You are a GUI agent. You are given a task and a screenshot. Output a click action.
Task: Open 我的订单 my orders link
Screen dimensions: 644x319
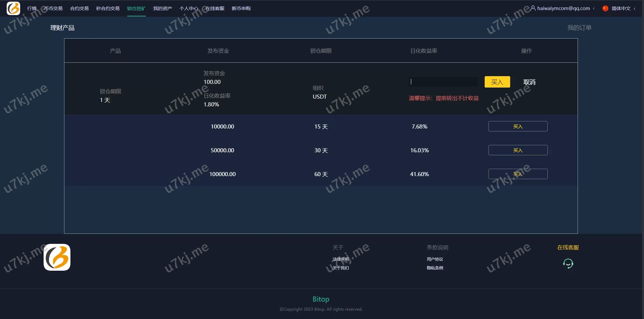[579, 28]
